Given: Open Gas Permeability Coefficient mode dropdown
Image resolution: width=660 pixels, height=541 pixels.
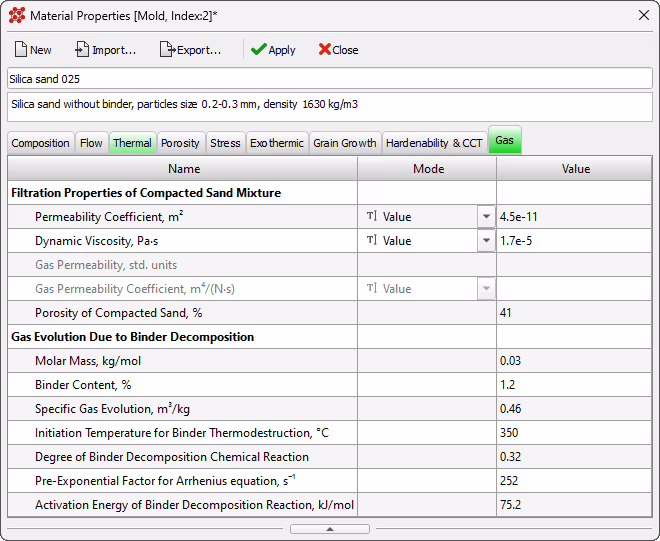Looking at the screenshot, I should tap(486, 289).
